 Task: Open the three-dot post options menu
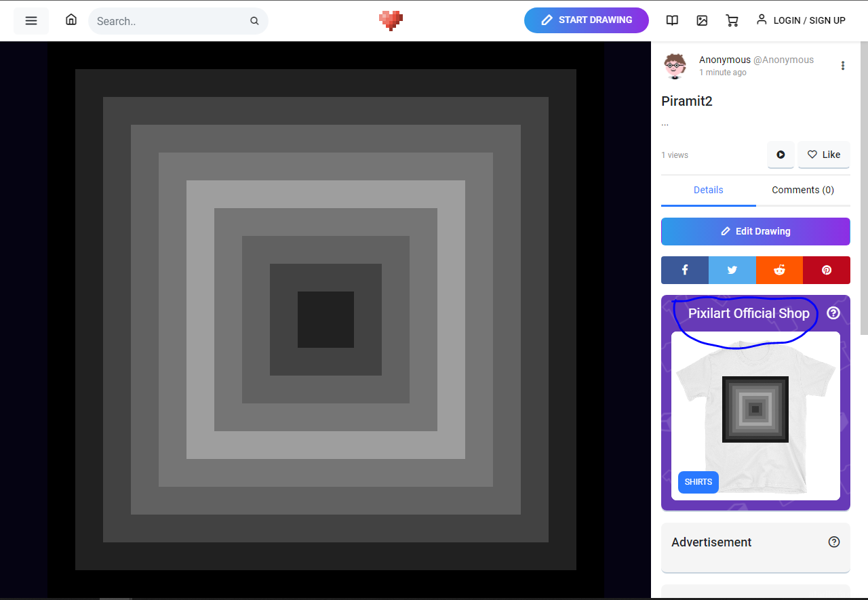843,66
